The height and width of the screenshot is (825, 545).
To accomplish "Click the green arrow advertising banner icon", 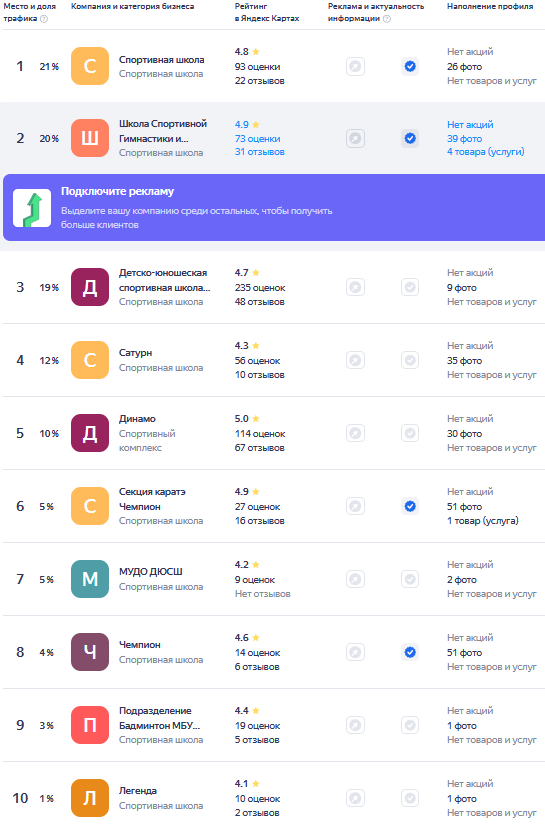I will 32,208.
